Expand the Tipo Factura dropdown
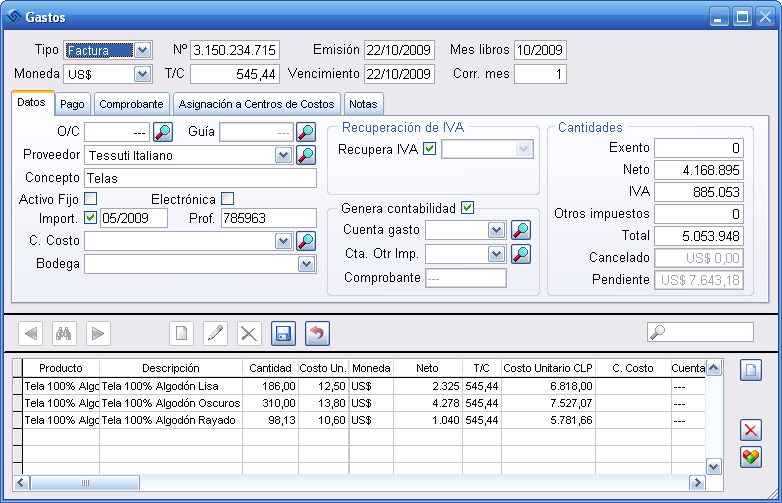782x503 pixels. coord(143,50)
